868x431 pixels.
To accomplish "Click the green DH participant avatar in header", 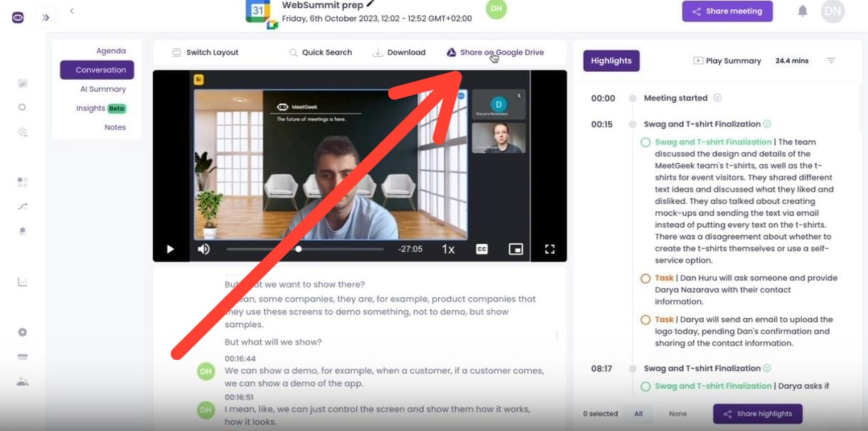I will pyautogui.click(x=496, y=9).
